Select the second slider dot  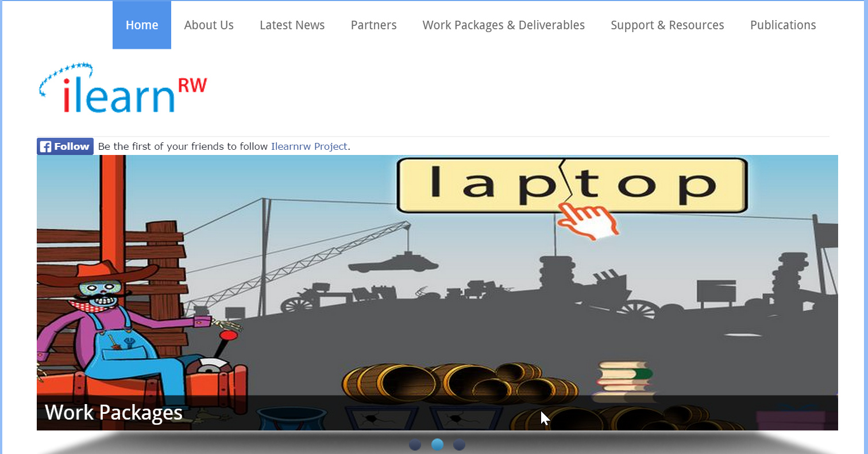[437, 444]
